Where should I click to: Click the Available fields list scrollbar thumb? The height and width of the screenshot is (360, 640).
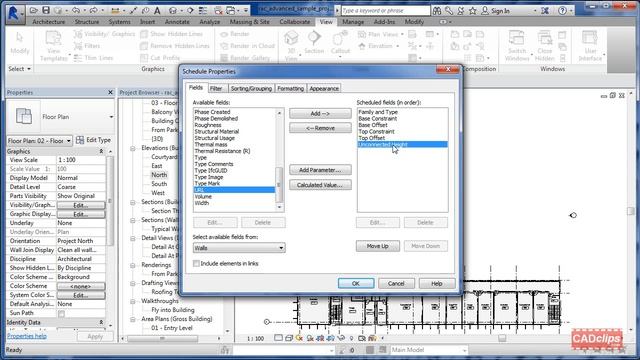coord(279,184)
